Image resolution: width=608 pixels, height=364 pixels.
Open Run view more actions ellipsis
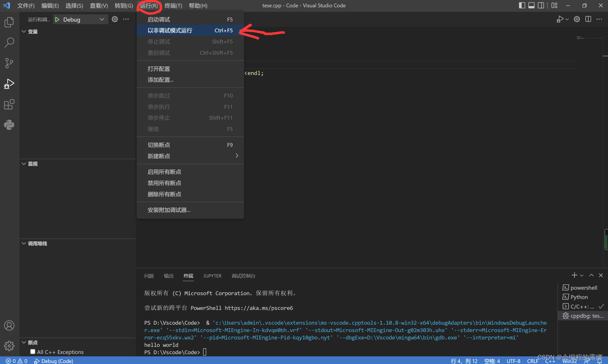tap(126, 19)
